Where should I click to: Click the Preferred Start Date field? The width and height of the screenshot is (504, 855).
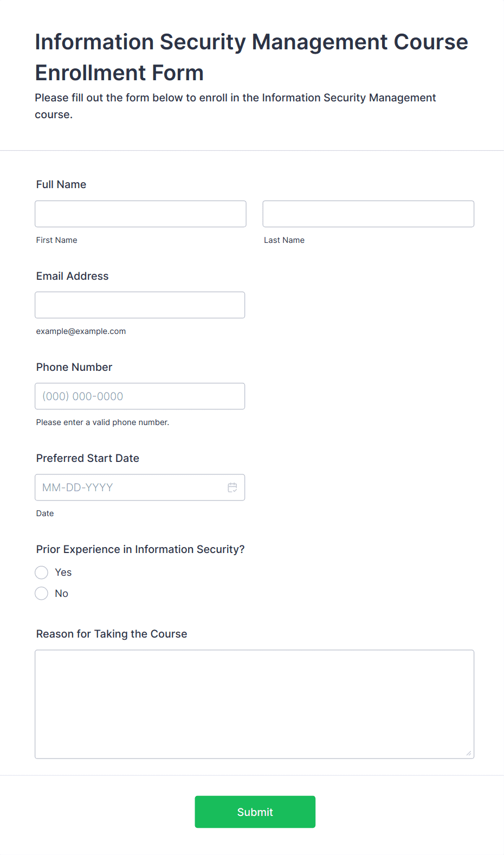tap(140, 487)
